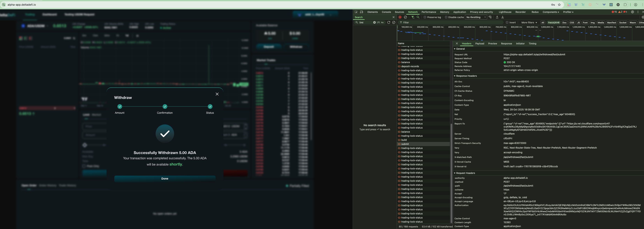Expand the More filters dropdown
The width and height of the screenshot is (644, 229).
(x=529, y=23)
